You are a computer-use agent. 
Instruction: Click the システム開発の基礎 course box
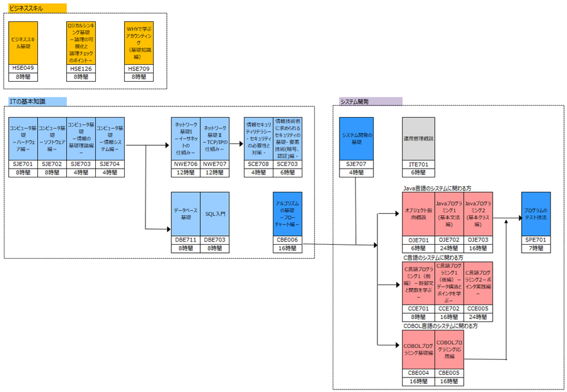pyautogui.click(x=356, y=138)
